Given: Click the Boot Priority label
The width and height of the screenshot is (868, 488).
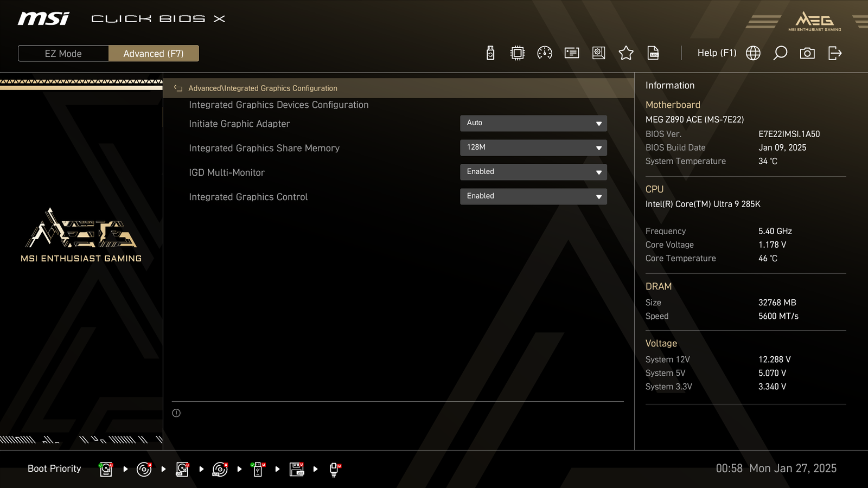Looking at the screenshot, I should [54, 468].
